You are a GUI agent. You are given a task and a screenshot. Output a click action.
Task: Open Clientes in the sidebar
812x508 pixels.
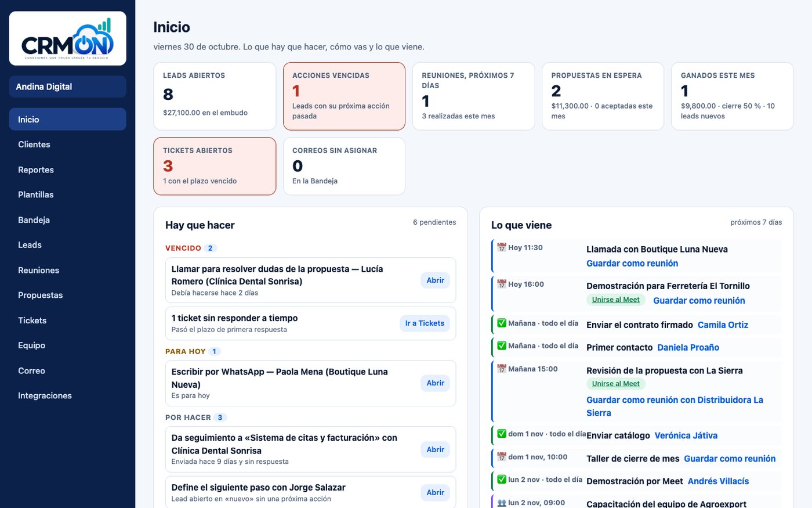click(67, 145)
